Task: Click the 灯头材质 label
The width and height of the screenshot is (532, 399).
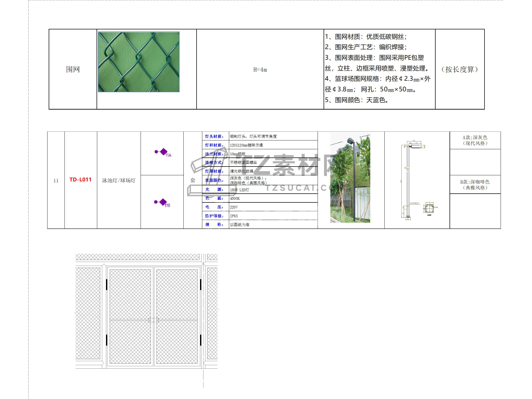Action: pyautogui.click(x=214, y=136)
